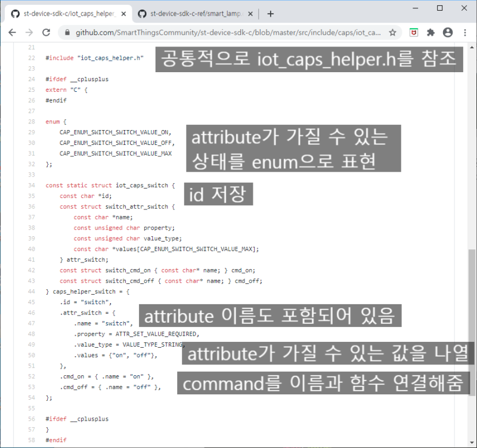Image resolution: width=477 pixels, height=448 pixels.
Task: Click the '#ifdef __cplusplus' text on line 24
Action: pyautogui.click(x=77, y=79)
